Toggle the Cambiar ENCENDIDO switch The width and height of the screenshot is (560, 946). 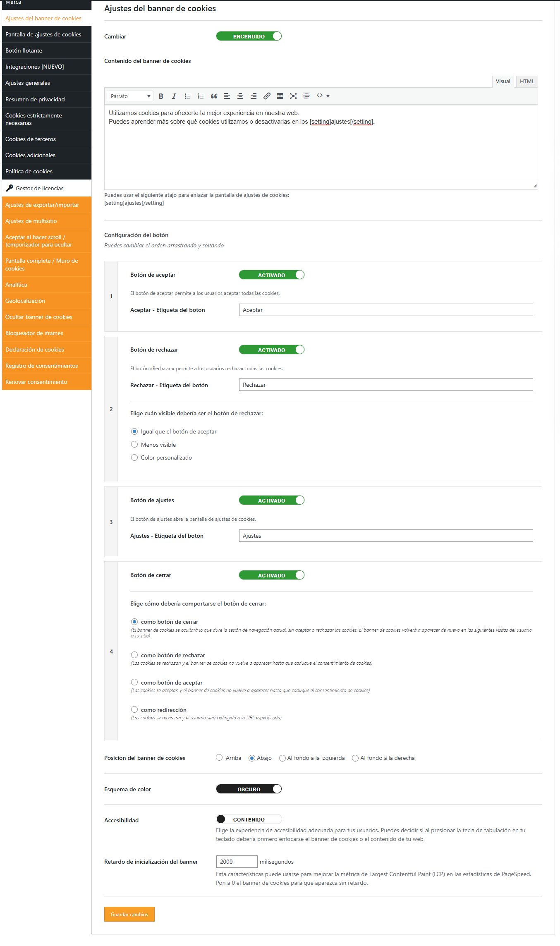249,36
